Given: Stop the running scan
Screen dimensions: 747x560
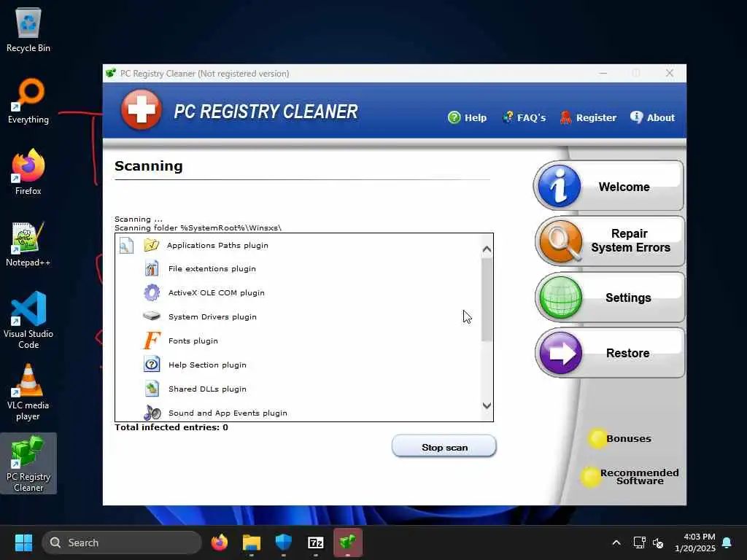Looking at the screenshot, I should pyautogui.click(x=444, y=447).
